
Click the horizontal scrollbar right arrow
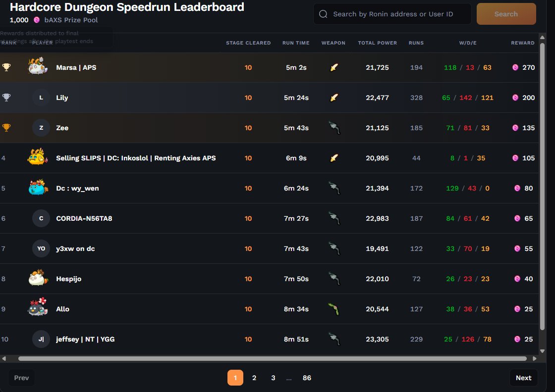click(535, 358)
